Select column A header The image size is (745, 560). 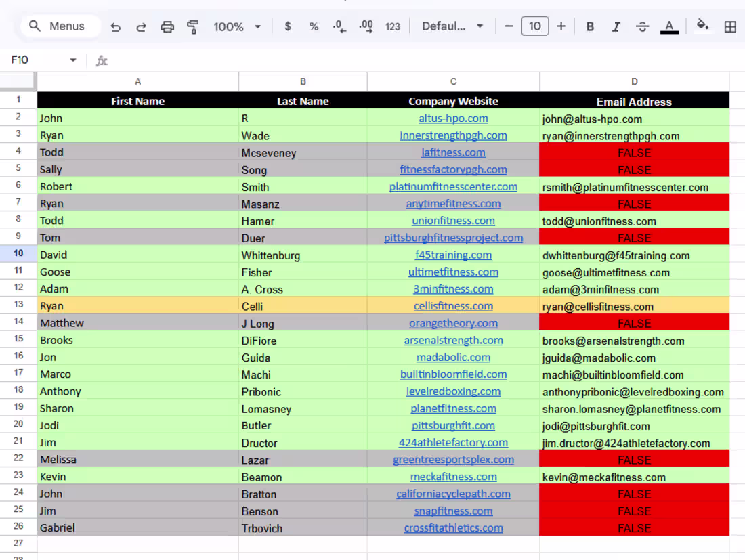click(137, 82)
